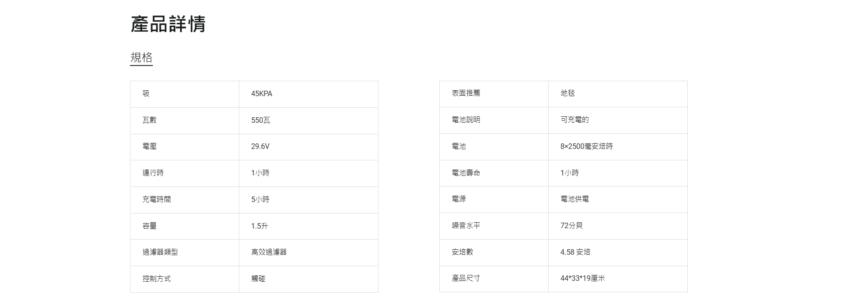Select the 觸碰 control method value
The height and width of the screenshot is (301, 868).
point(259,279)
